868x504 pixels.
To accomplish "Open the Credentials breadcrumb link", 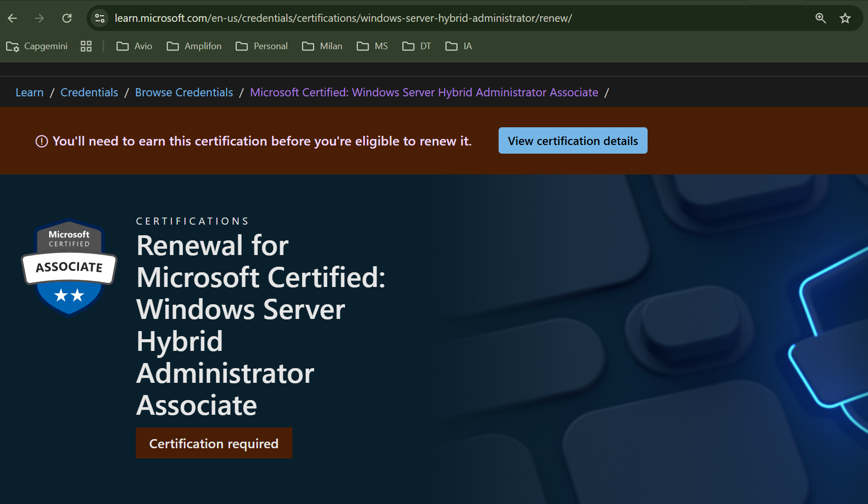I will coord(89,92).
